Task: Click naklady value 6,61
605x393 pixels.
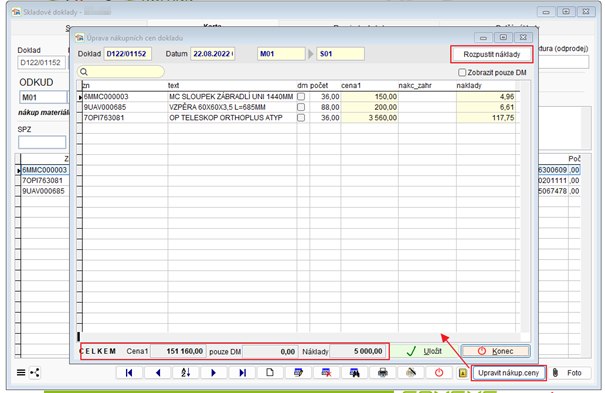Action: coord(486,107)
